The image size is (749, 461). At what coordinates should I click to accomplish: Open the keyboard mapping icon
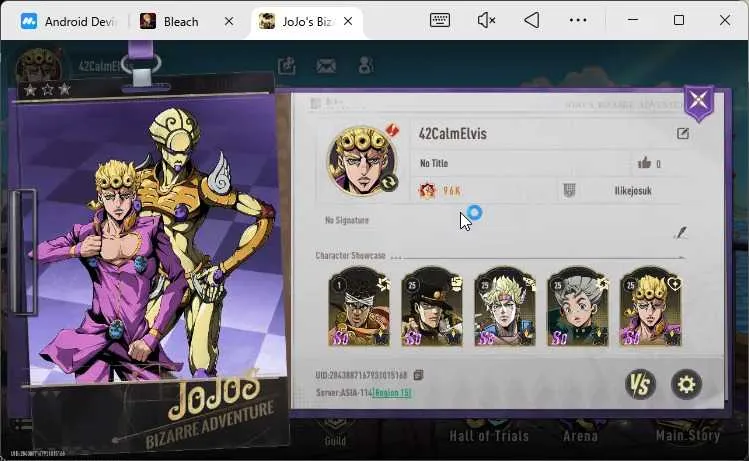tap(439, 20)
